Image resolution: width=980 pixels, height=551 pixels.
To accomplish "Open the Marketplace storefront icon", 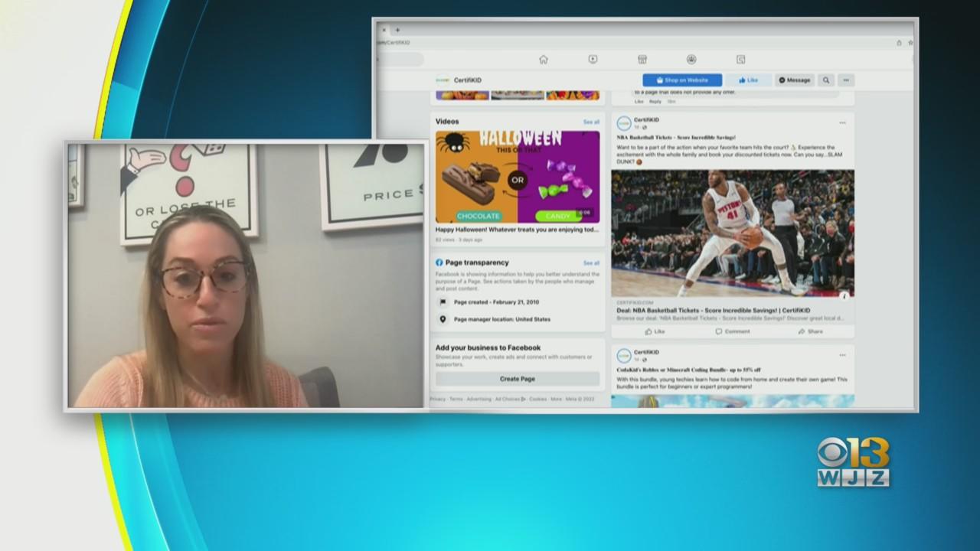I will (x=642, y=60).
